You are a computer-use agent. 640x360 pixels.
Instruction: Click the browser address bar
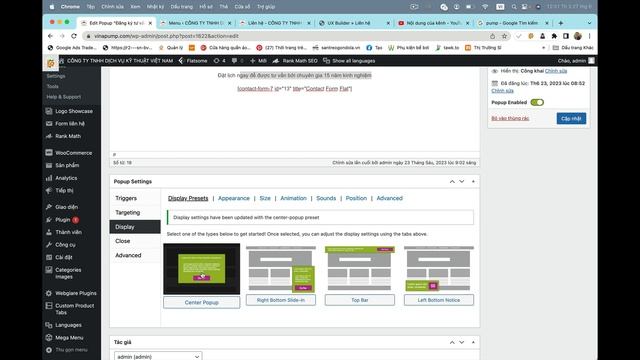286,36
